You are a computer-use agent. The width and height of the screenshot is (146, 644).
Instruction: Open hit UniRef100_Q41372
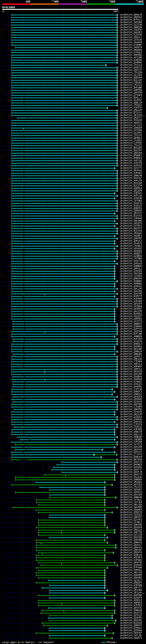[x=131, y=613]
